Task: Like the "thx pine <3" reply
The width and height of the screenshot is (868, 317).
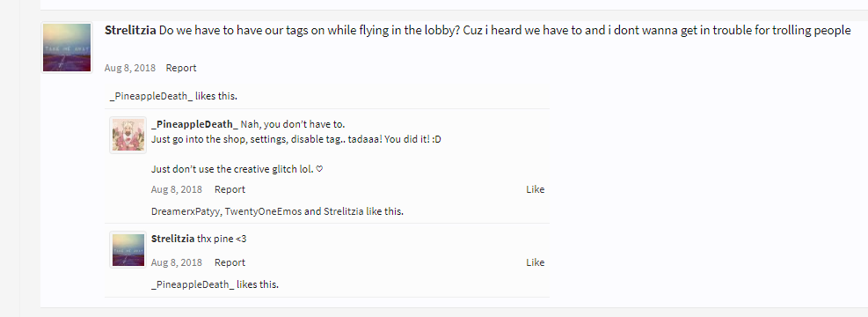Action: tap(536, 262)
